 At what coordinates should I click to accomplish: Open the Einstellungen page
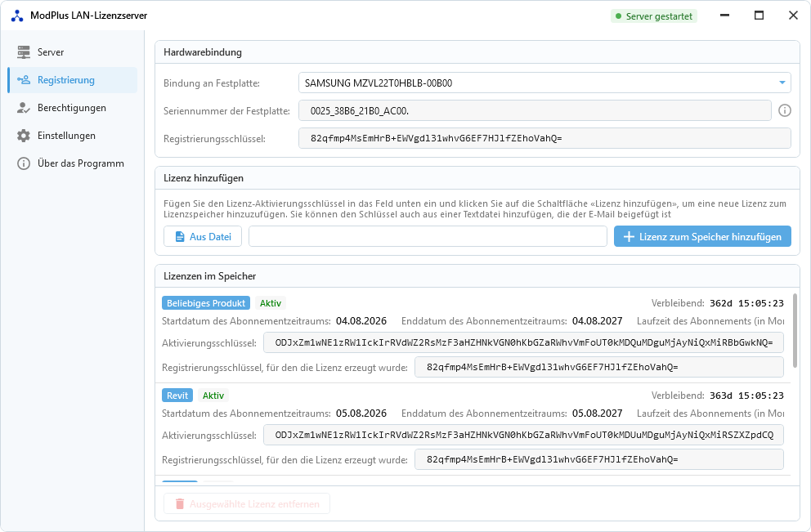pyautogui.click(x=73, y=136)
